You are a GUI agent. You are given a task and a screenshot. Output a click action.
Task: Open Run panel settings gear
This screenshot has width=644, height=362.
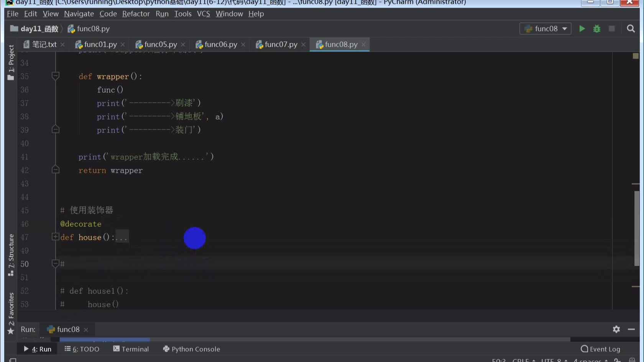click(x=616, y=329)
